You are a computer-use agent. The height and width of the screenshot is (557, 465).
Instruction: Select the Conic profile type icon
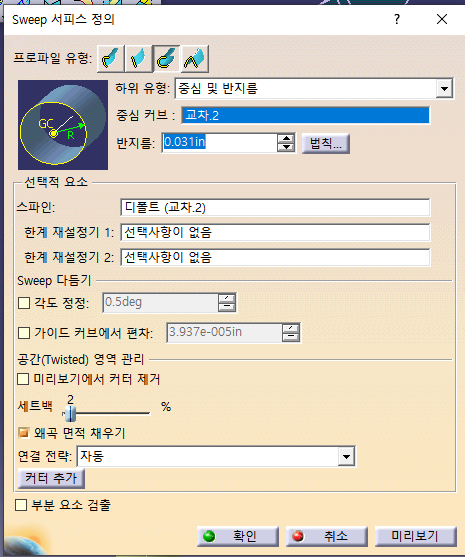tap(195, 59)
